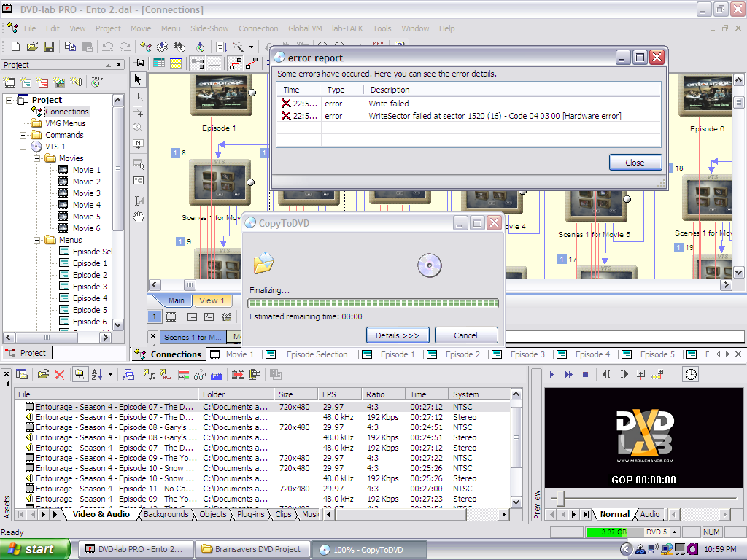Click the AC3 audio conversion icon
The height and width of the screenshot is (560, 747).
166,375
